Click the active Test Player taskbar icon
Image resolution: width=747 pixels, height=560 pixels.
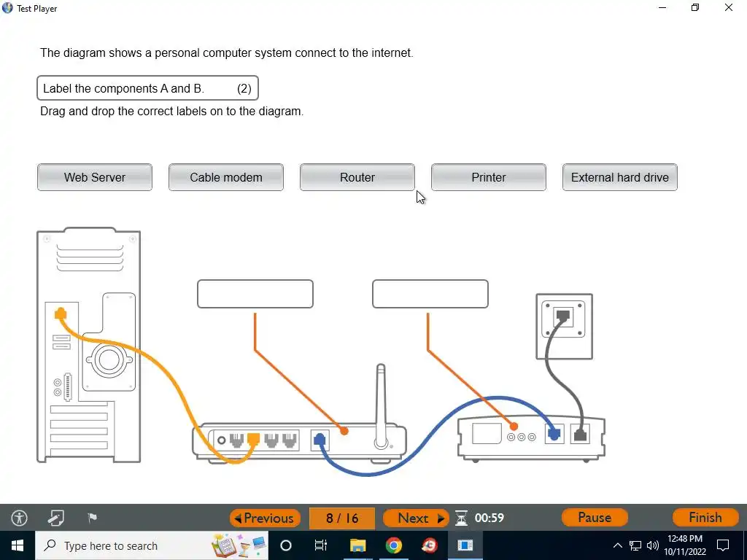465,545
